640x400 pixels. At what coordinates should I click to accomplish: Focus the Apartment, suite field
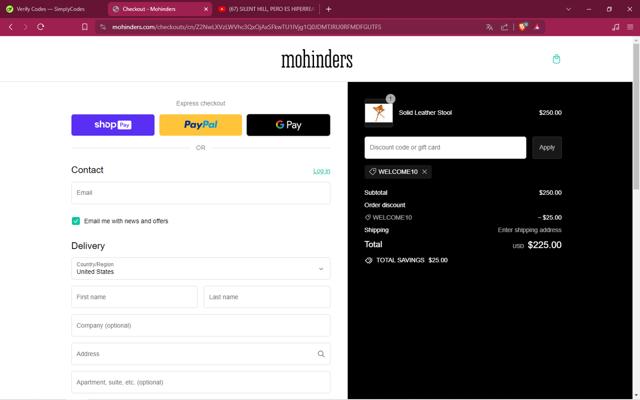200,382
